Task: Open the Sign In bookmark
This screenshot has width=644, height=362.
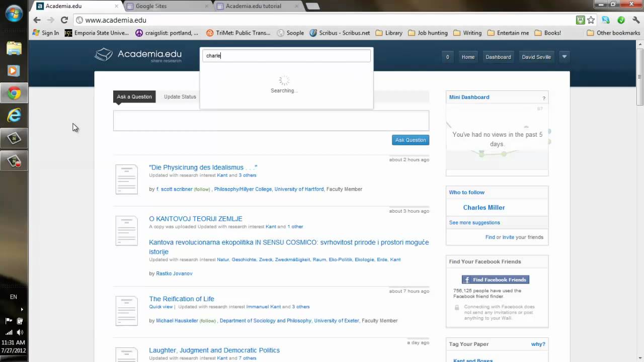Action: pyautogui.click(x=45, y=33)
